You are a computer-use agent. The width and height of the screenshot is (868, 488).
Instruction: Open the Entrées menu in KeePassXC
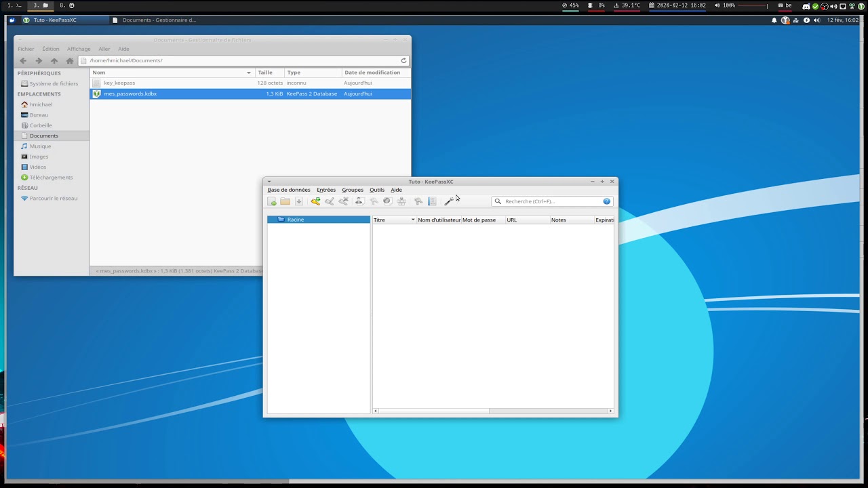click(x=326, y=190)
